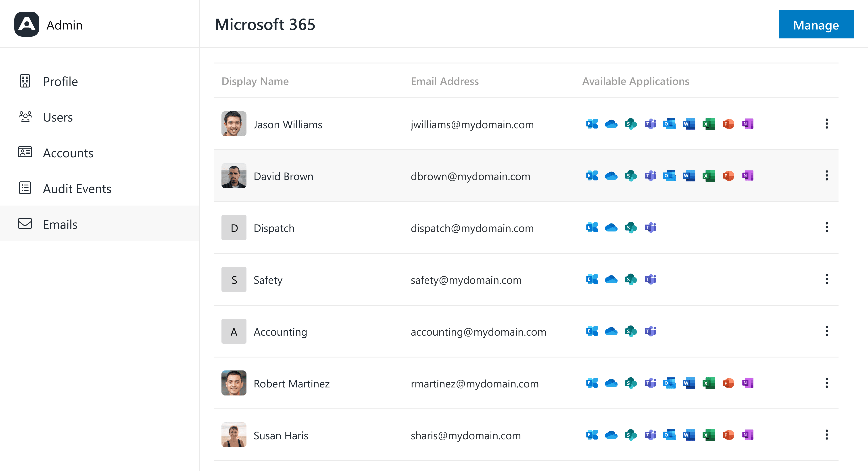The height and width of the screenshot is (471, 868).
Task: Open Safety row kebab menu
Action: tap(826, 280)
